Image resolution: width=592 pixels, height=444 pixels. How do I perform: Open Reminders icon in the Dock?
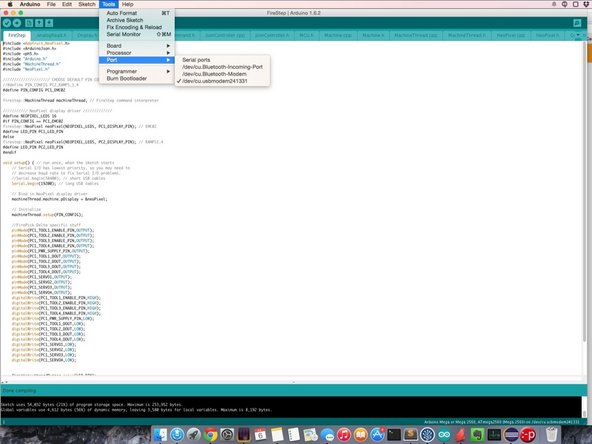click(x=293, y=435)
